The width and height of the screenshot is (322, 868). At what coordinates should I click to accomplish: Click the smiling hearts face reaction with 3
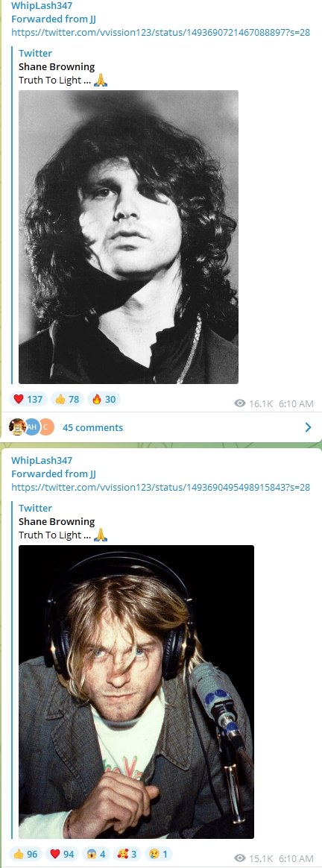click(x=127, y=854)
